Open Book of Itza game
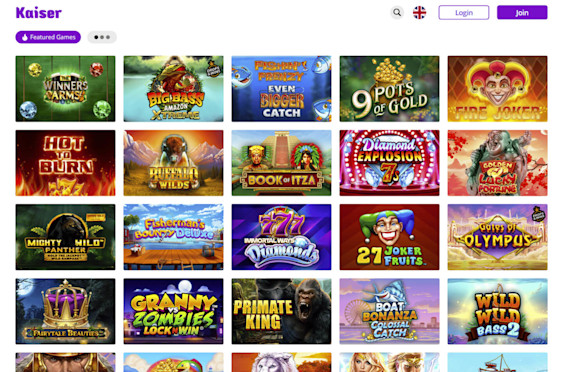The height and width of the screenshot is (372, 563). click(x=282, y=163)
